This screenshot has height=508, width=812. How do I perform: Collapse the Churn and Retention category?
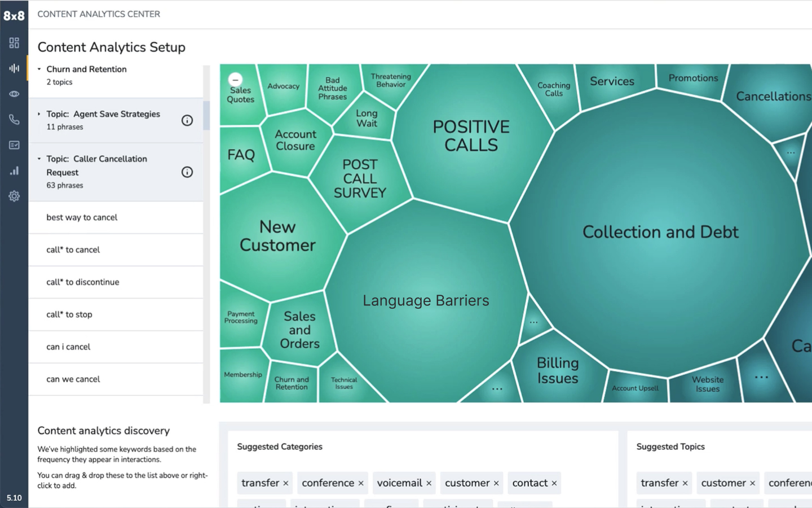tap(39, 69)
